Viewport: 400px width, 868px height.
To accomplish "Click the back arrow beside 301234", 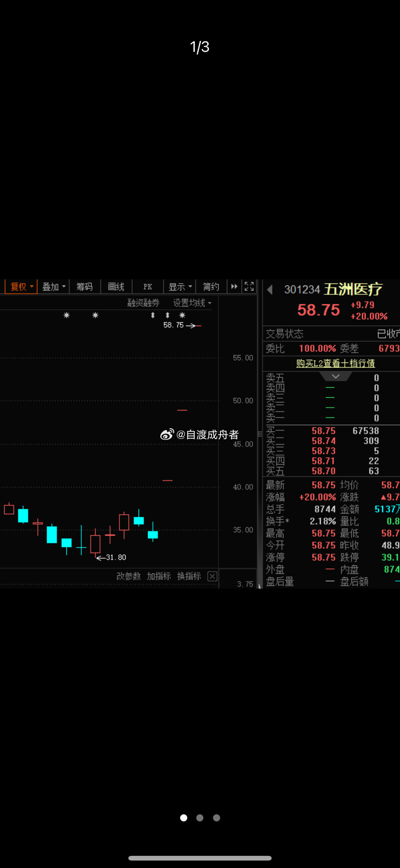I will pyautogui.click(x=270, y=290).
